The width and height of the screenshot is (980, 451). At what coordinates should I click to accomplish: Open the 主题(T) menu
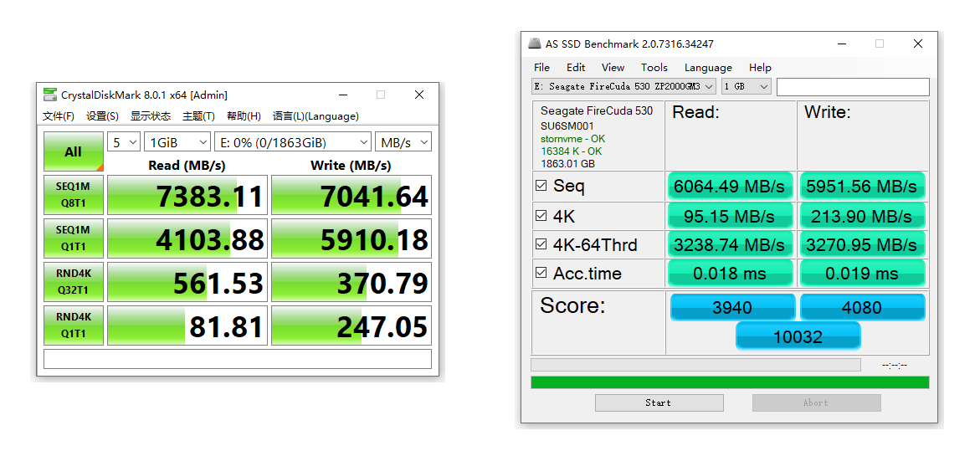click(x=198, y=116)
